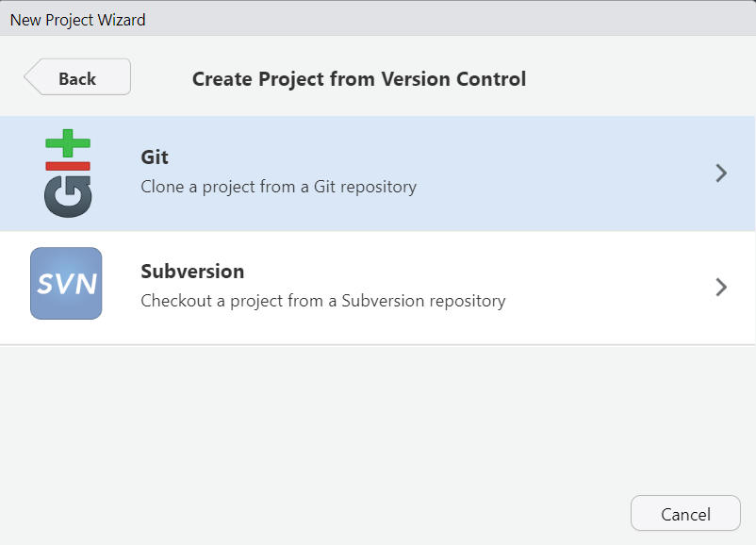Click empty space in highlighted Git row
Viewport: 756px width, 545px height.
566,173
